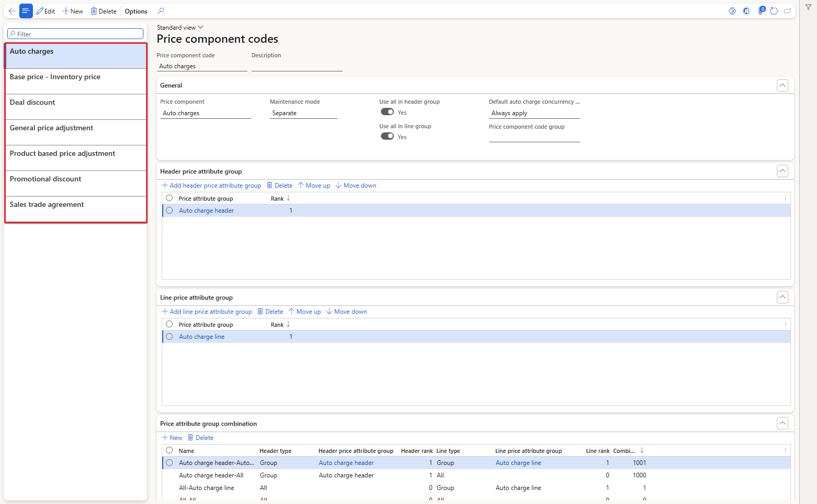Collapse Price attribute group combination section
The image size is (817, 504).
[x=783, y=423]
